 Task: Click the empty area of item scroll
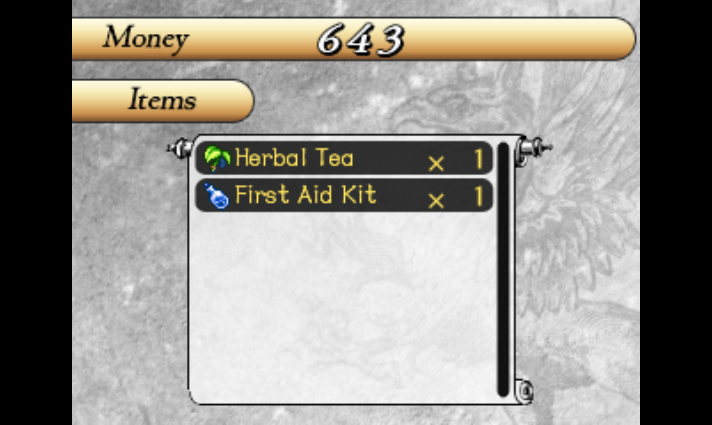point(343,306)
